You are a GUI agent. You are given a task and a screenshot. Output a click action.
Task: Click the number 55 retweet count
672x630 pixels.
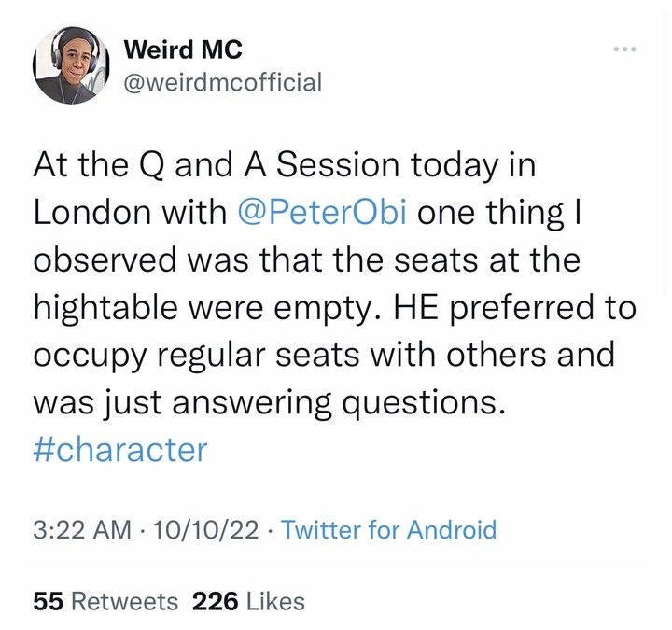(x=47, y=602)
